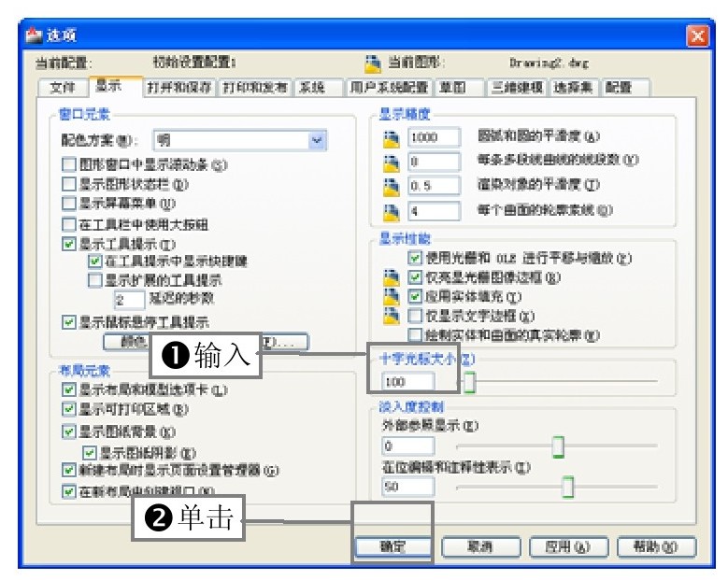Click the 每条多段线曲线的线段数 field
The width and height of the screenshot is (728, 580).
(x=435, y=162)
